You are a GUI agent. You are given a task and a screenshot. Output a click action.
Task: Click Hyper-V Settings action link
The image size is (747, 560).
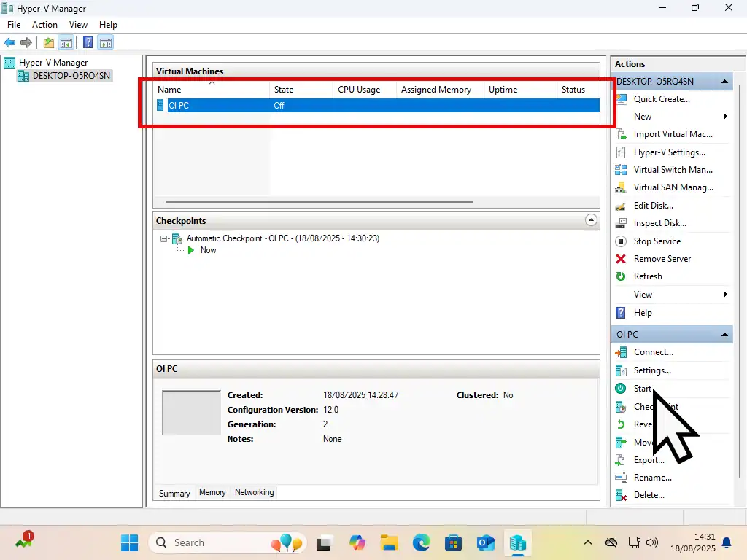(x=669, y=152)
